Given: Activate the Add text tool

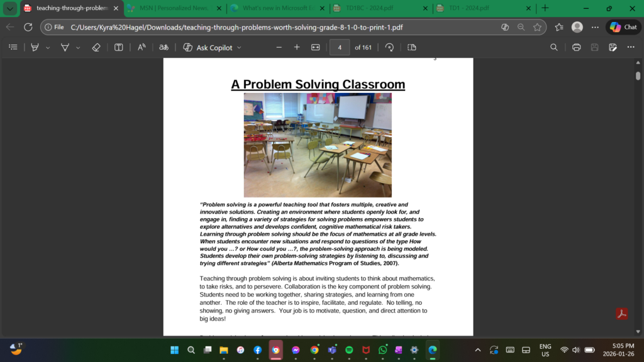Looking at the screenshot, I should pos(118,47).
